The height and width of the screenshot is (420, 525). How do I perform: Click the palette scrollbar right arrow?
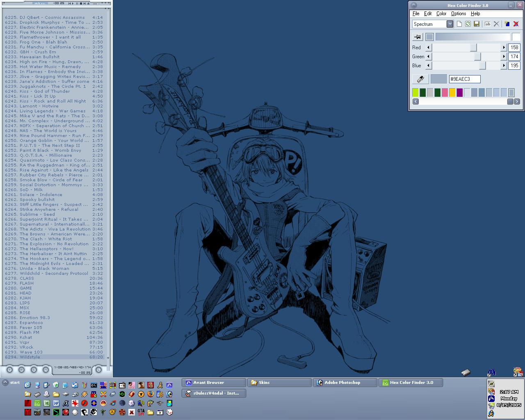coord(517,101)
